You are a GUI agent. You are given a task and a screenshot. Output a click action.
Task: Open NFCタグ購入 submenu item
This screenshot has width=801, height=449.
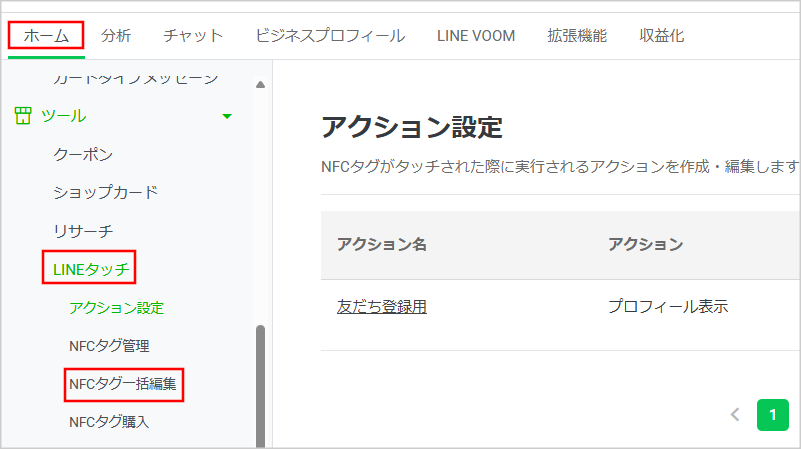[x=109, y=422]
